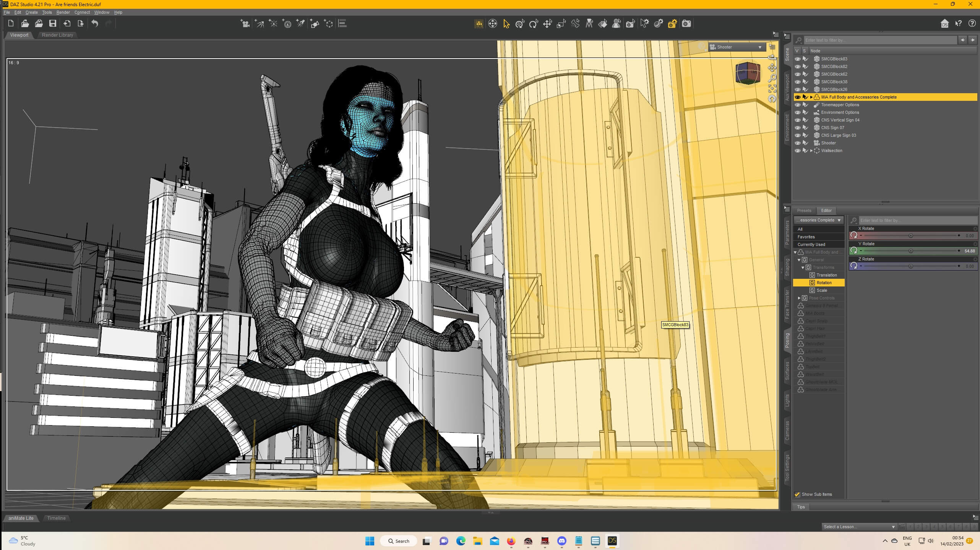Click the New scene file icon
This screenshot has width=980, height=550.
11,24
